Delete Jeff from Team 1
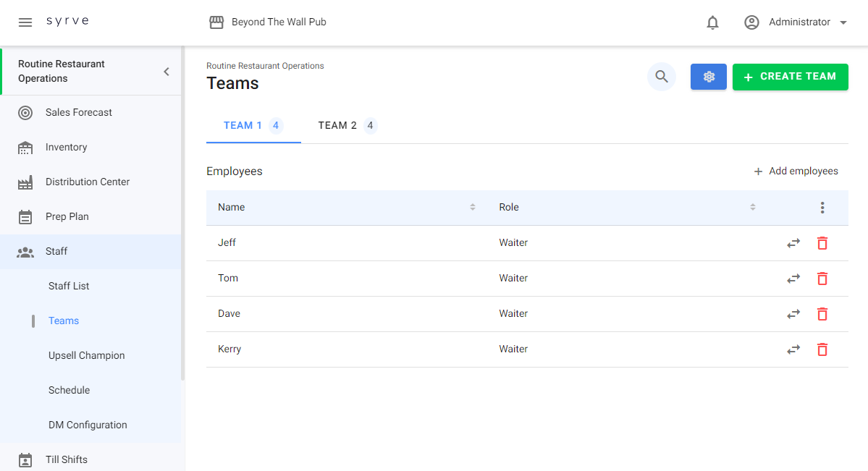868x471 pixels. (822, 243)
